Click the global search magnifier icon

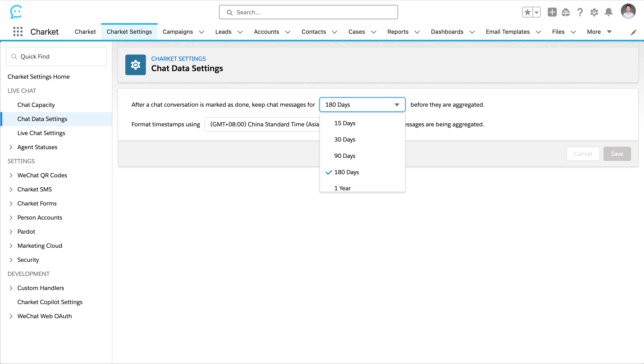pyautogui.click(x=229, y=12)
